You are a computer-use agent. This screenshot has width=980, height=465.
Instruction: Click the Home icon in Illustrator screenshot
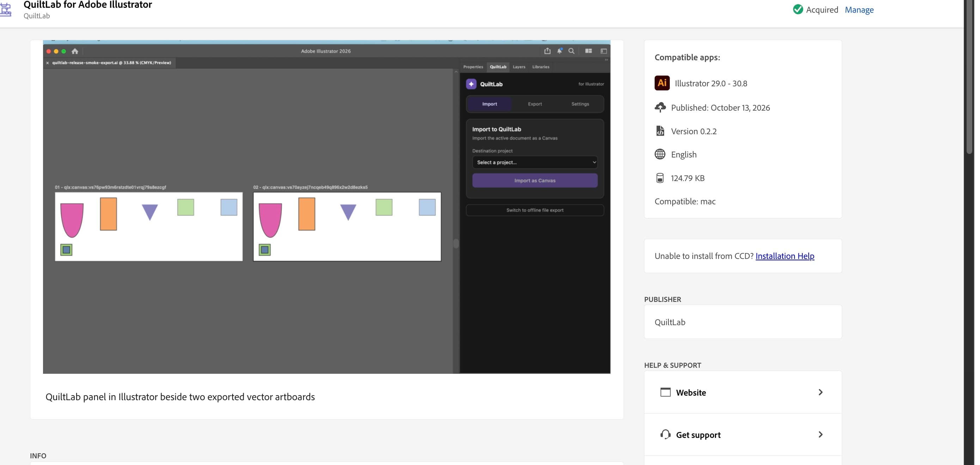[x=75, y=51]
